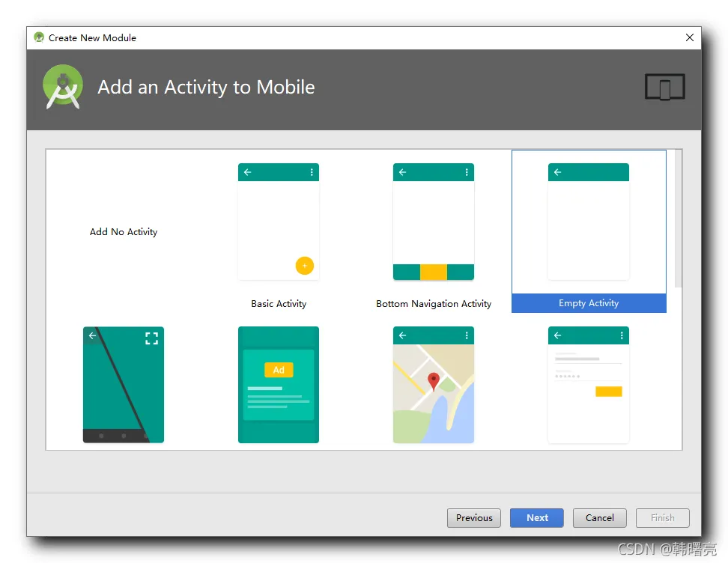The width and height of the screenshot is (728, 563).
Task: Click the overflow dots in Maps Activity preview
Action: (x=467, y=335)
